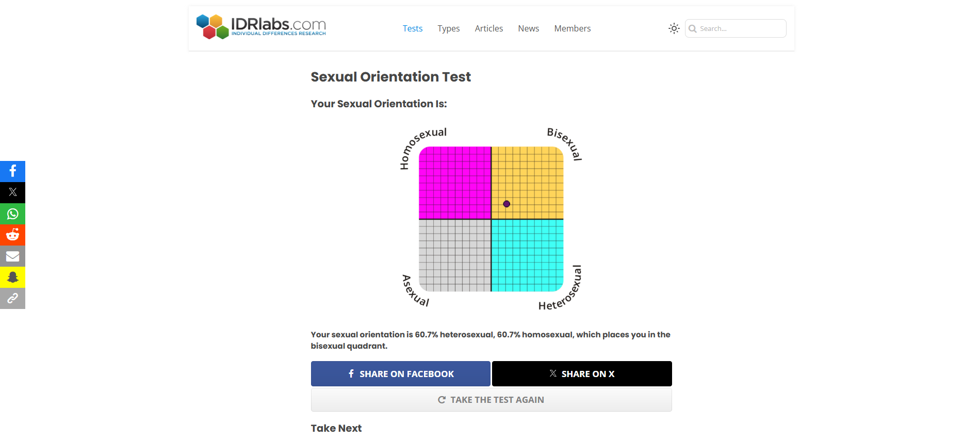Share via the Reddit sidebar icon

[x=13, y=235]
